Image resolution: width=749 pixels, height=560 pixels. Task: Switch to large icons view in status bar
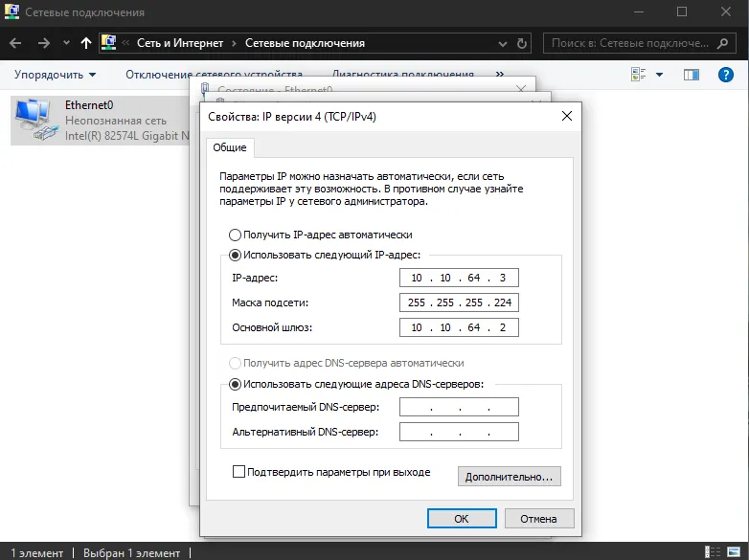pos(734,552)
